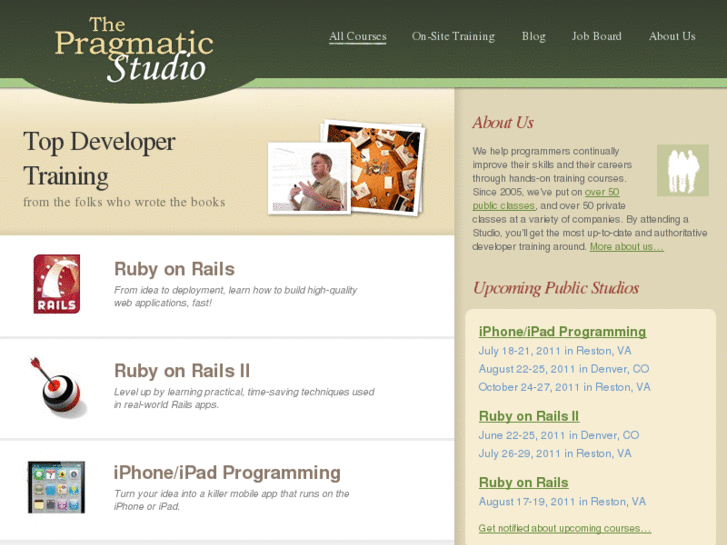Open iPhone/iPad Programming course heading
Viewport: 727px width, 545px height.
[227, 473]
